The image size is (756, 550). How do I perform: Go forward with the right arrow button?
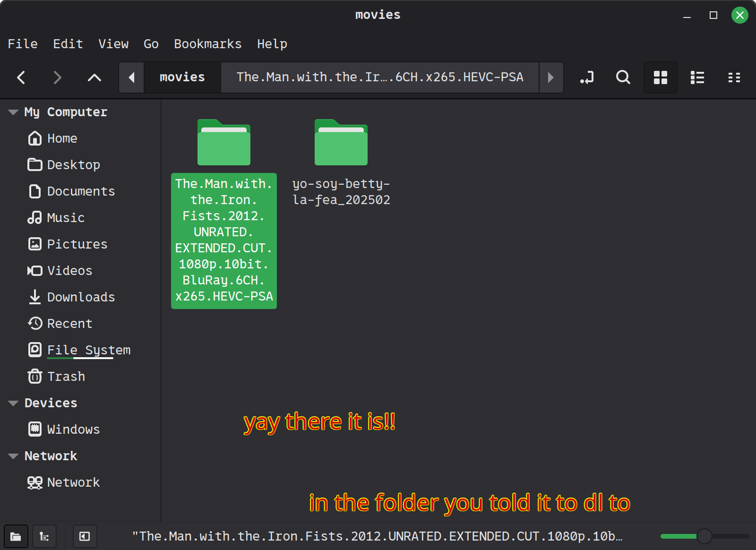pos(57,77)
